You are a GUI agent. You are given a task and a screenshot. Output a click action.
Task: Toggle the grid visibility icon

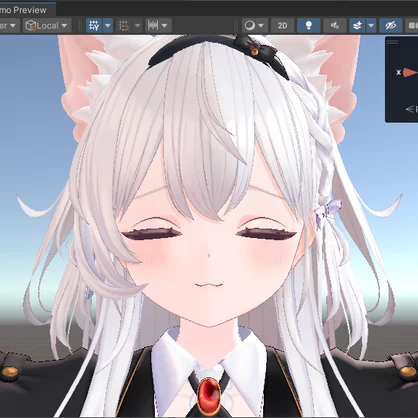tap(94, 26)
